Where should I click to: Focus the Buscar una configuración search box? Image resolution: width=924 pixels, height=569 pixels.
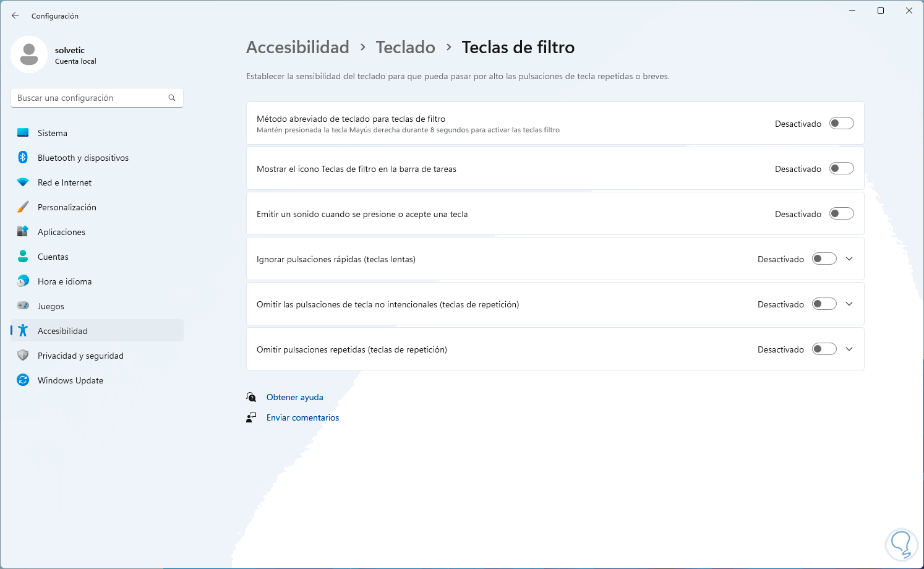pos(97,98)
